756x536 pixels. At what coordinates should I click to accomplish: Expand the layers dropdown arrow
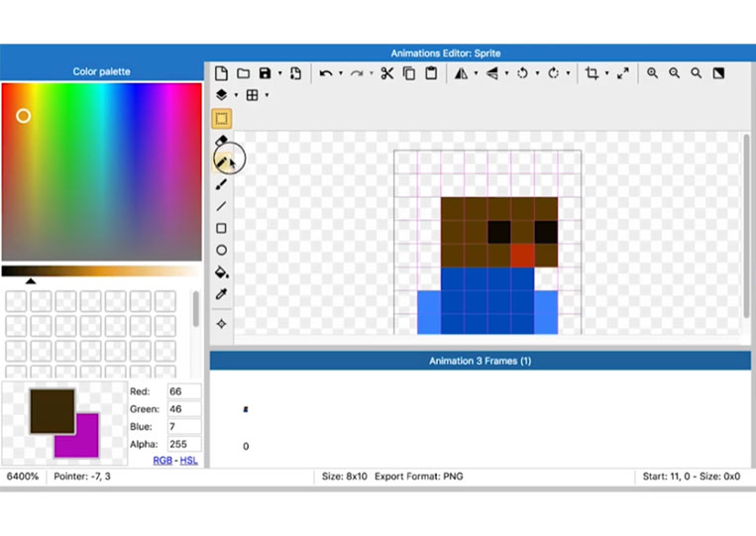coord(236,95)
